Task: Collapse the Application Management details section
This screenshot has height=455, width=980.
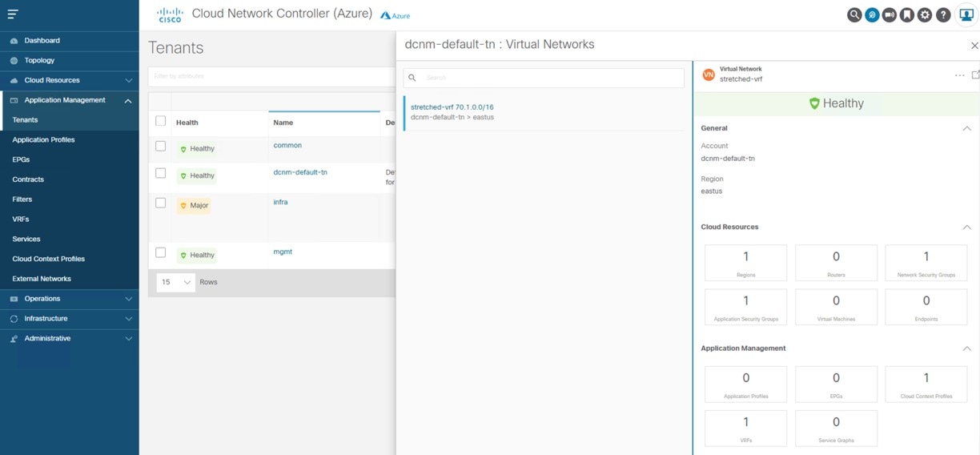Action: (966, 348)
